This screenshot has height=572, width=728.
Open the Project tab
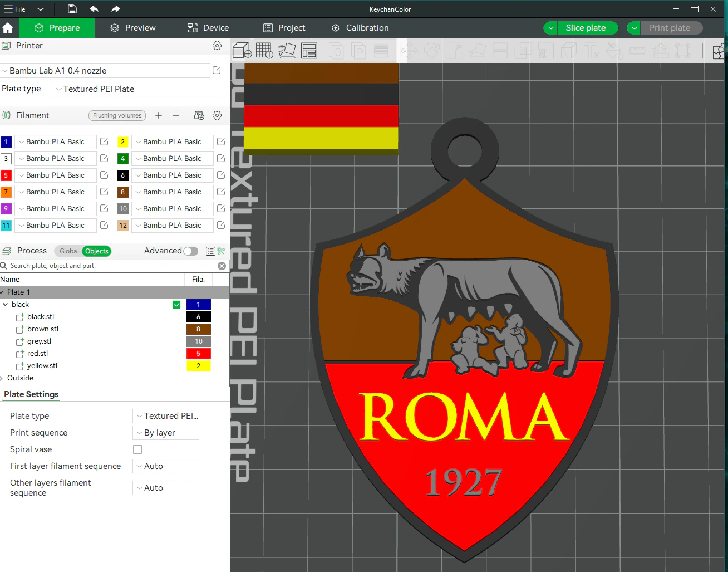click(x=284, y=28)
